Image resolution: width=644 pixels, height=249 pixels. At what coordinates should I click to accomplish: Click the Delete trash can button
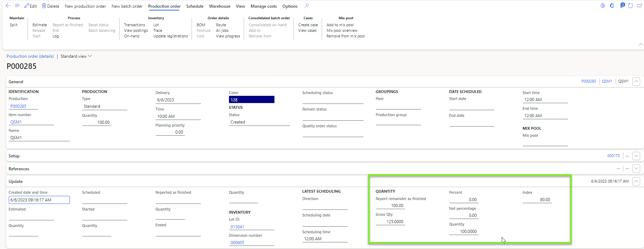50,6
